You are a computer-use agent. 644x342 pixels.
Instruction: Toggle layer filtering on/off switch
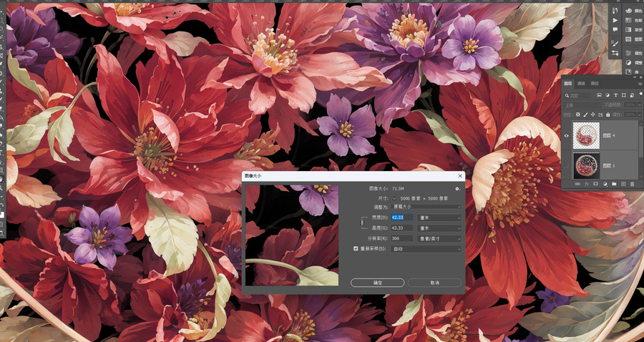click(640, 95)
